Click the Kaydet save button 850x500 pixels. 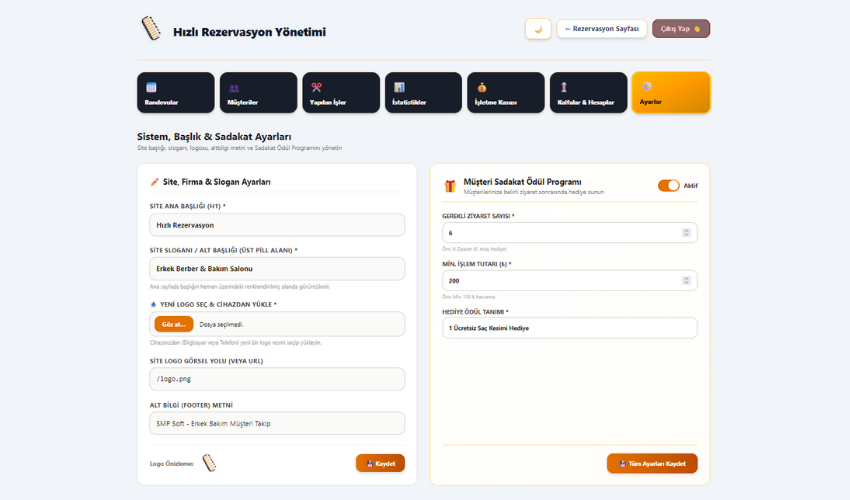click(381, 464)
